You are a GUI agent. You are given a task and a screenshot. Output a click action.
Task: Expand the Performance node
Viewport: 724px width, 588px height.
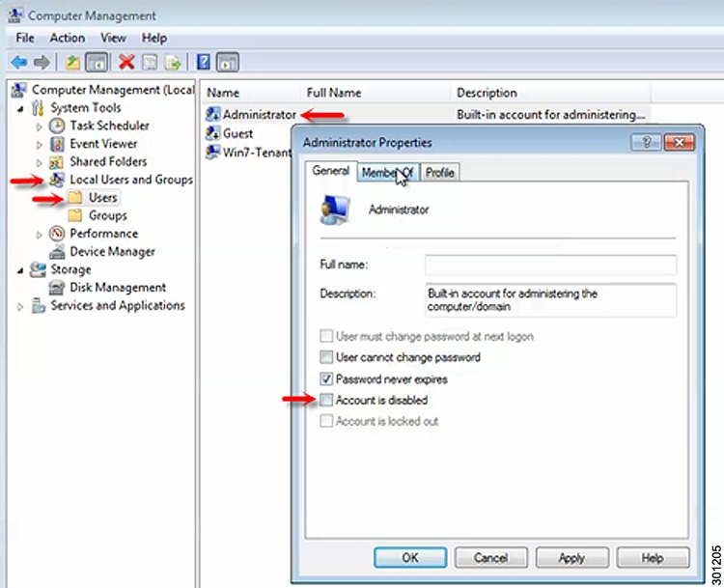[x=40, y=235]
